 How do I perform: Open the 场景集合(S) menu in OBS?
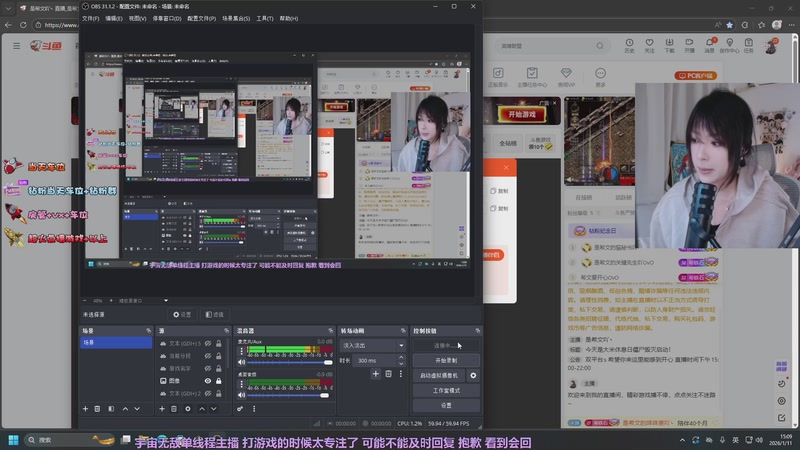click(x=236, y=18)
